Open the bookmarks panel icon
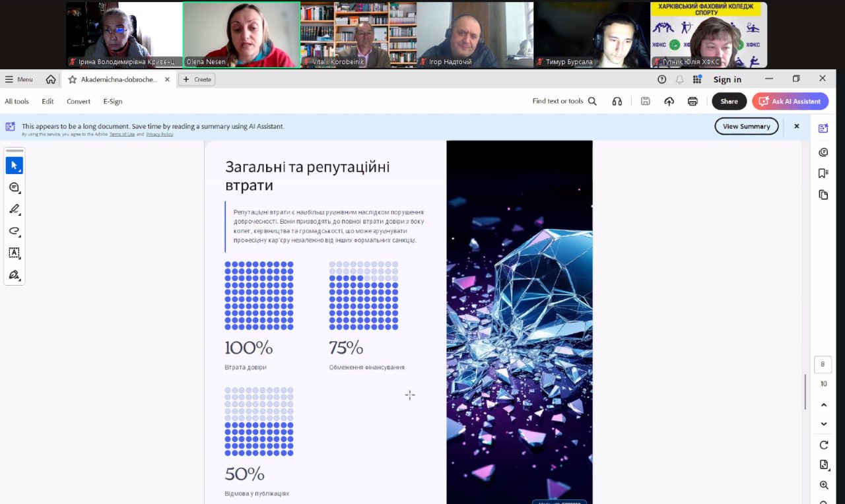845x504 pixels. pyautogui.click(x=823, y=173)
